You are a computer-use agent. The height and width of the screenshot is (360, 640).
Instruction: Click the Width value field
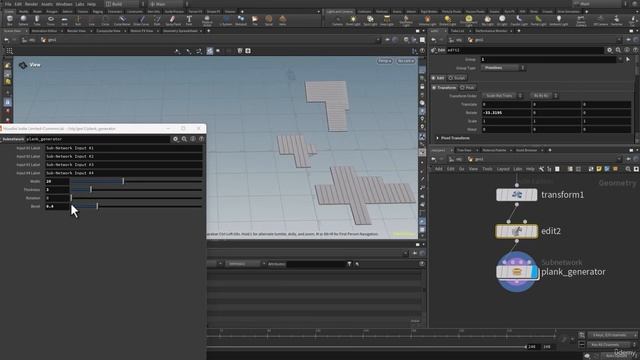(x=57, y=181)
